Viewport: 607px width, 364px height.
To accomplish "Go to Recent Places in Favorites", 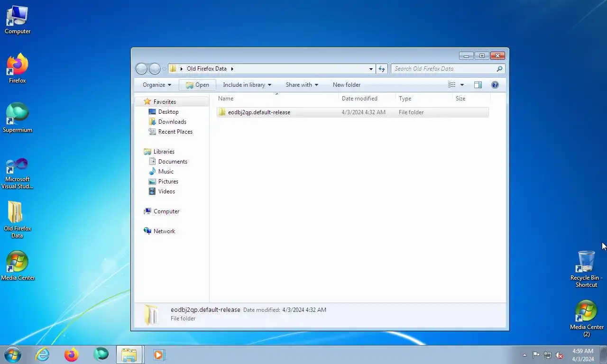I will [x=175, y=132].
